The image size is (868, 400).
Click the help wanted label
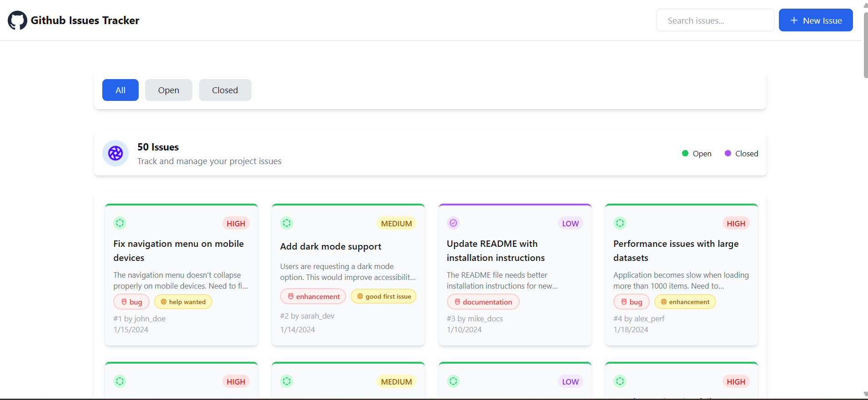pos(183,302)
